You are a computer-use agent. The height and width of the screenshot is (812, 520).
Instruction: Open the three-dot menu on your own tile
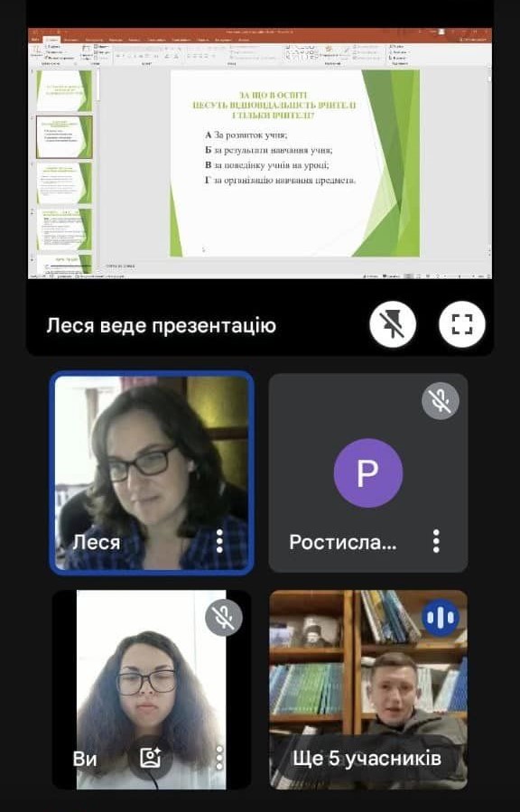219,758
